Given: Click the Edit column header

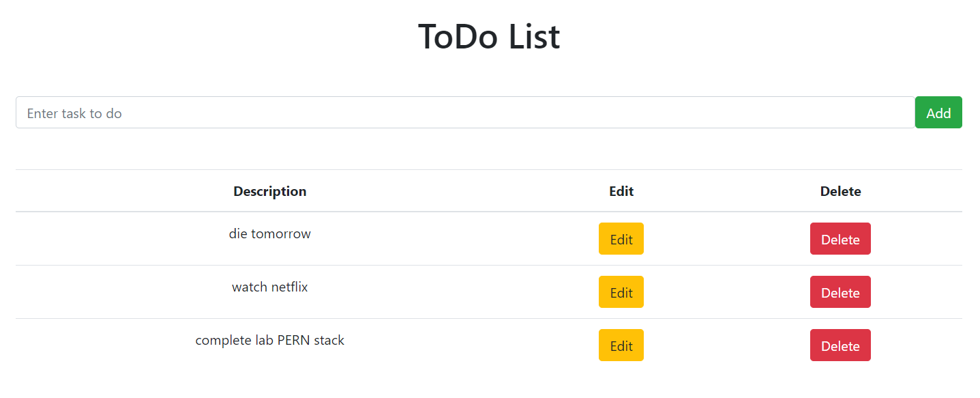Looking at the screenshot, I should [x=621, y=191].
